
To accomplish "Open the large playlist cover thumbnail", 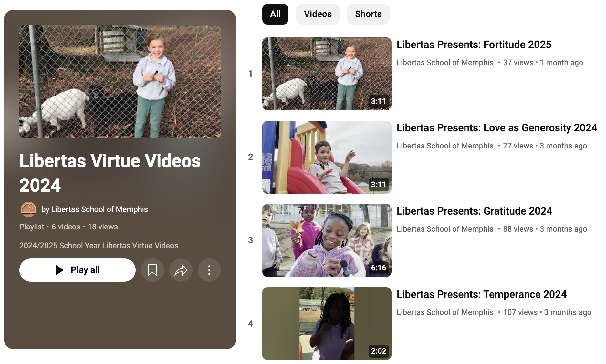I will click(120, 82).
